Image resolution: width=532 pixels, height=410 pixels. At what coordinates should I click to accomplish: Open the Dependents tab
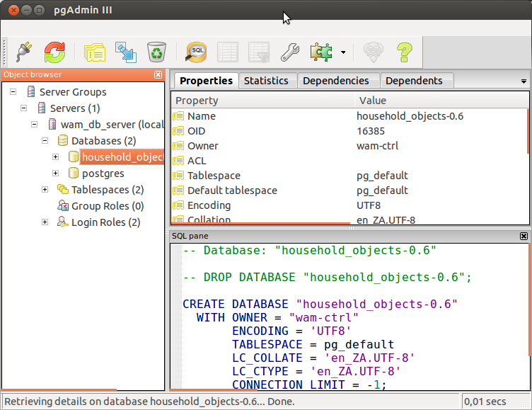pyautogui.click(x=414, y=81)
